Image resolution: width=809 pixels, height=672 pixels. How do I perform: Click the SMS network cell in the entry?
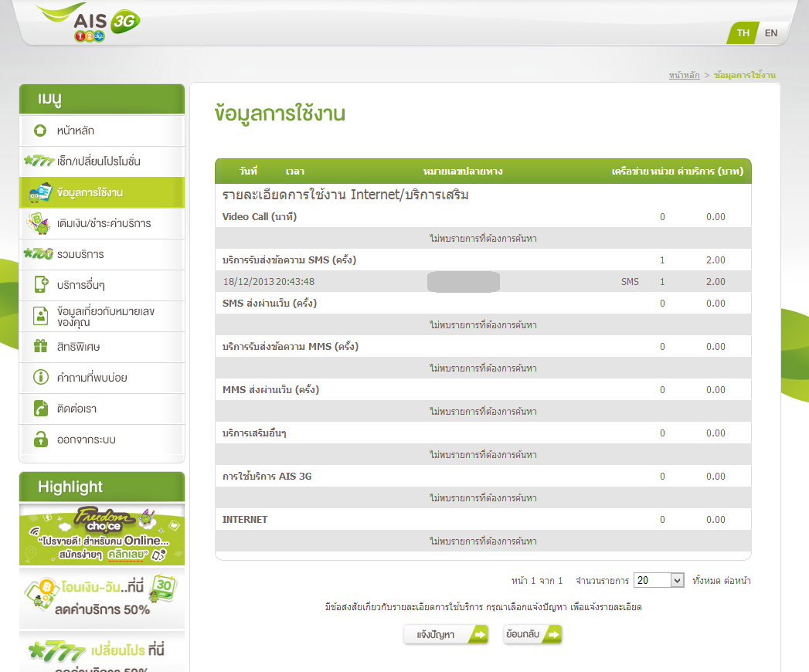pos(630,282)
